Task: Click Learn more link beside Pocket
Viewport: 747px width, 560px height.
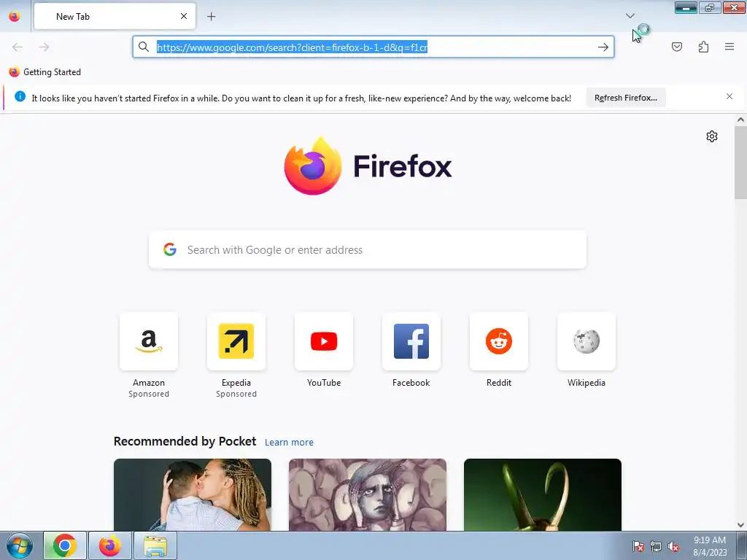Action: pos(289,442)
